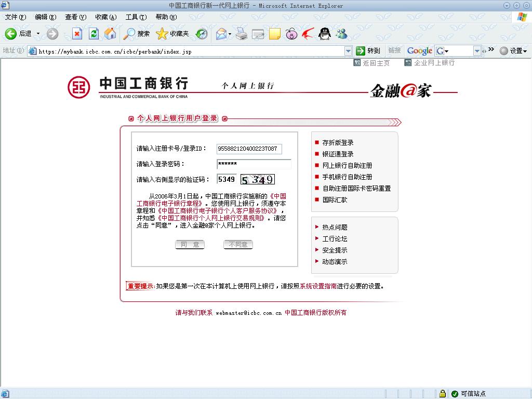
Task: Click 国际汇款 link
Action: point(335,200)
